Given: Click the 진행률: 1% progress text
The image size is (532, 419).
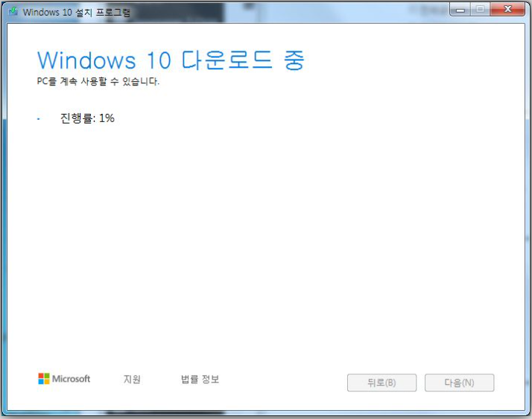Looking at the screenshot, I should (87, 118).
